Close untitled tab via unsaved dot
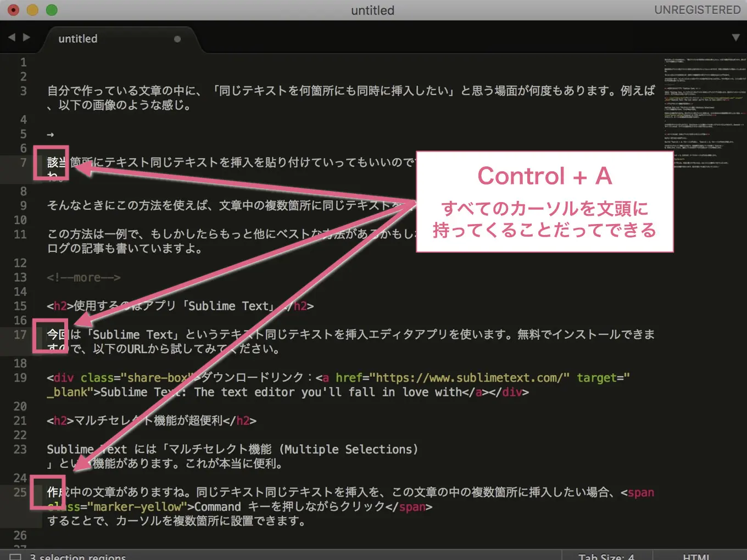This screenshot has height=560, width=747. point(177,39)
